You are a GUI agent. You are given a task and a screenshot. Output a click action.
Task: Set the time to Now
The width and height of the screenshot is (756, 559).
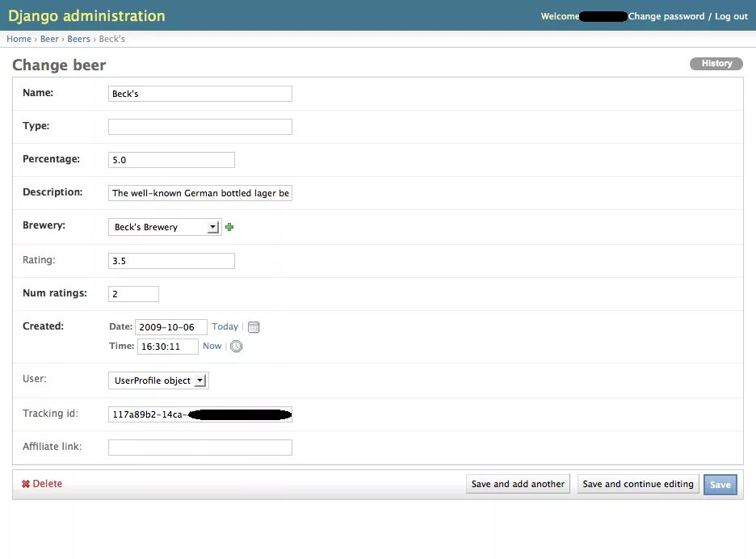pos(212,346)
